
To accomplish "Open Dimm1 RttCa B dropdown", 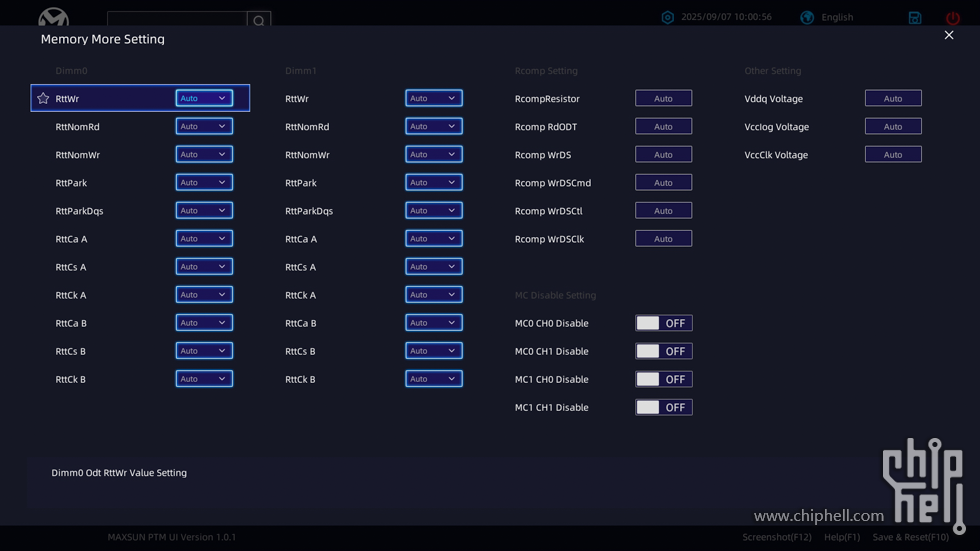I will [x=434, y=323].
